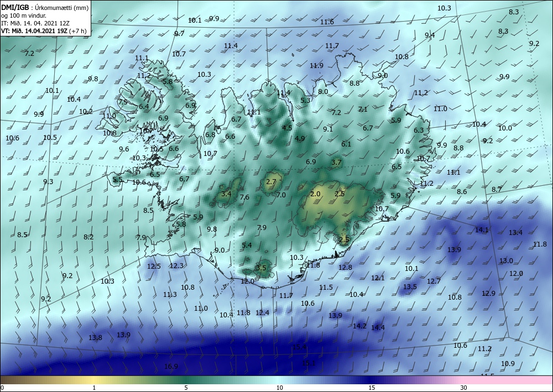Click the 12.5 value off the southwest coast
This screenshot has width=553, height=392.
point(154,266)
